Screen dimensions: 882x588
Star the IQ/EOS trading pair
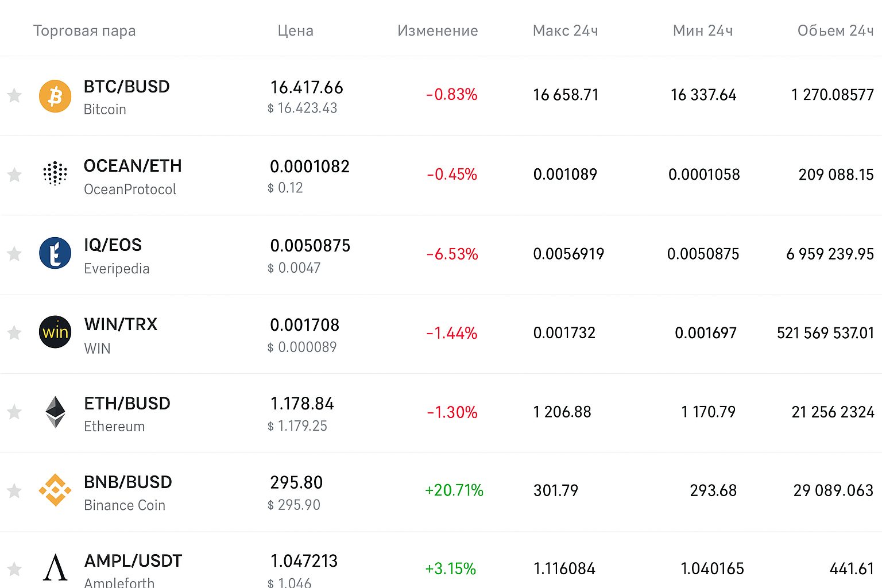pos(14,253)
